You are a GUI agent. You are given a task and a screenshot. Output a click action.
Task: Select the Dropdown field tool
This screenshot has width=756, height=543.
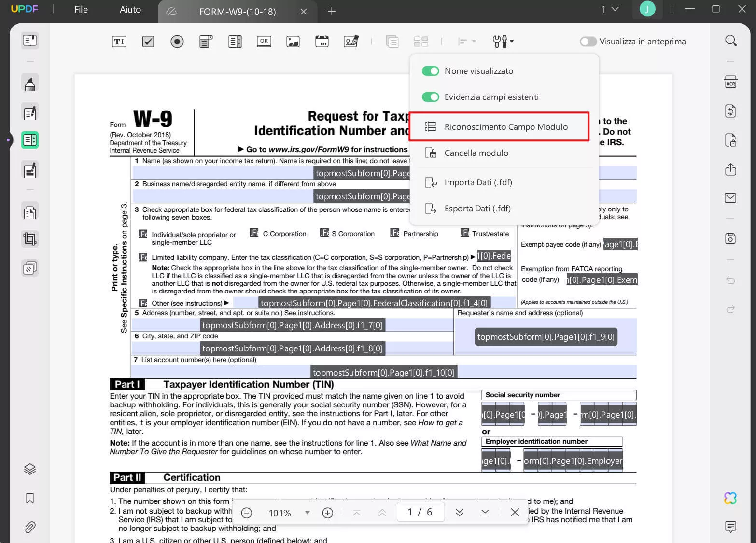click(x=206, y=42)
